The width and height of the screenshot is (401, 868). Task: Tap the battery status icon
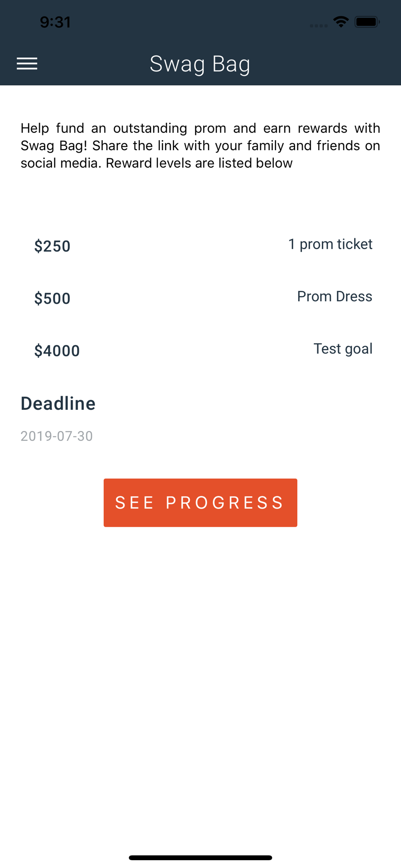(367, 22)
